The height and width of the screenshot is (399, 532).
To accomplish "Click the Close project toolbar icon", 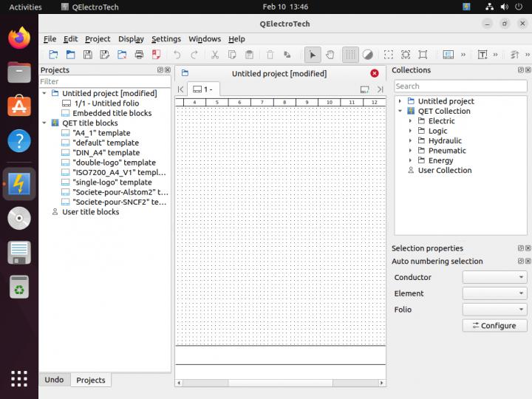I will [122, 55].
